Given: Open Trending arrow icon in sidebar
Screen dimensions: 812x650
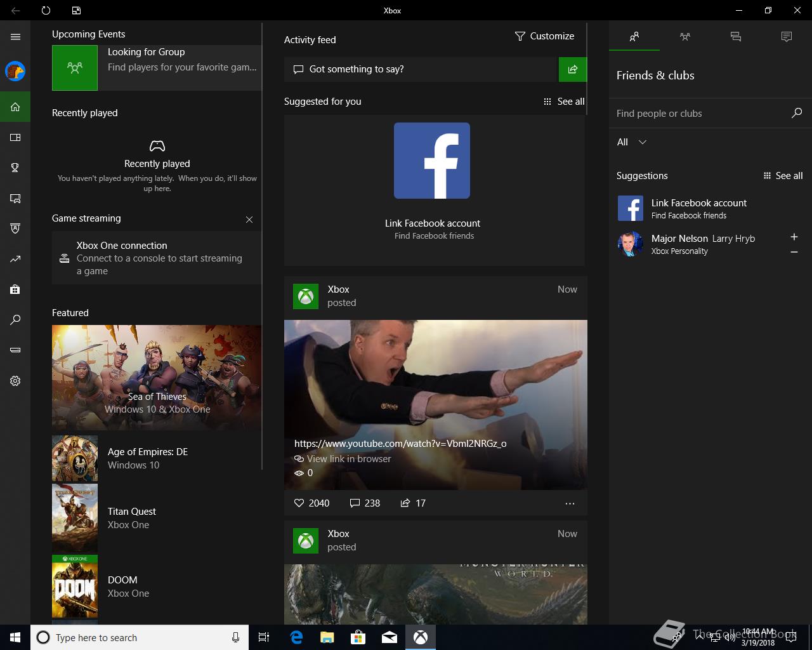Looking at the screenshot, I should [15, 259].
